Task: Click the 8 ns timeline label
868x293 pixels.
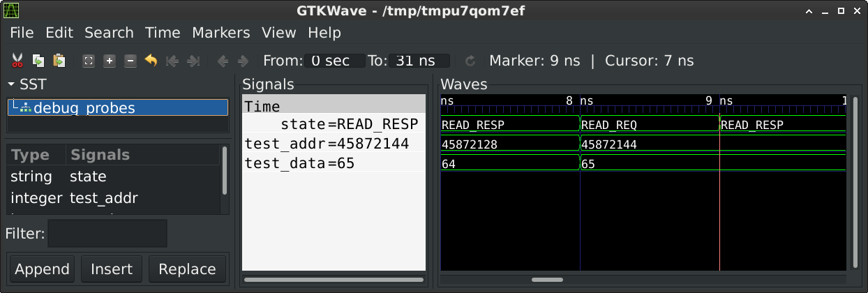Action: pyautogui.click(x=579, y=100)
